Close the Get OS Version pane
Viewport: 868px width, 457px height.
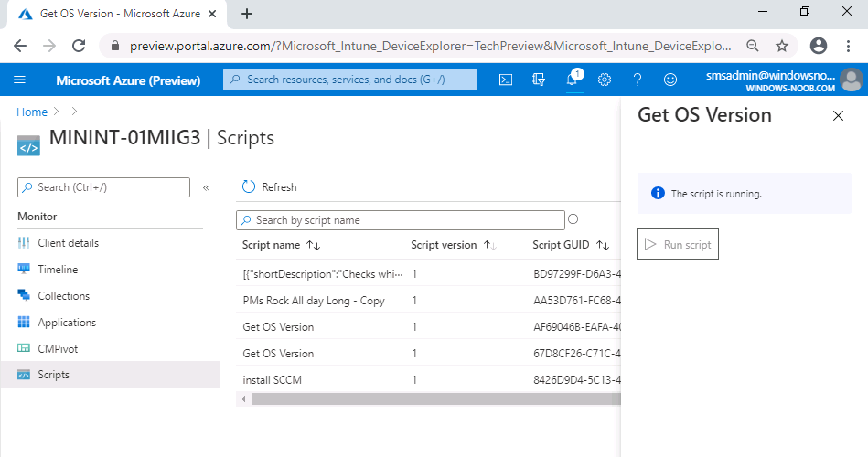point(838,116)
